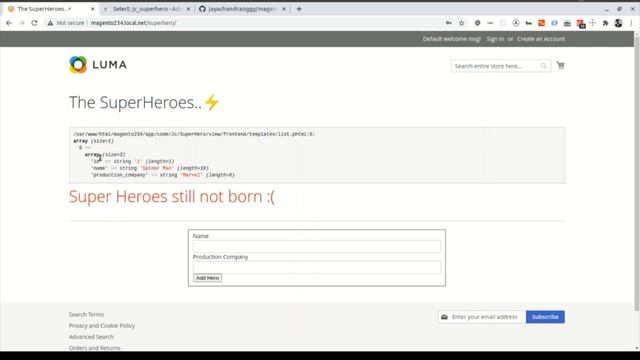
Task: Switch to the GitHub jayachandraoggy tab
Action: coord(242,9)
